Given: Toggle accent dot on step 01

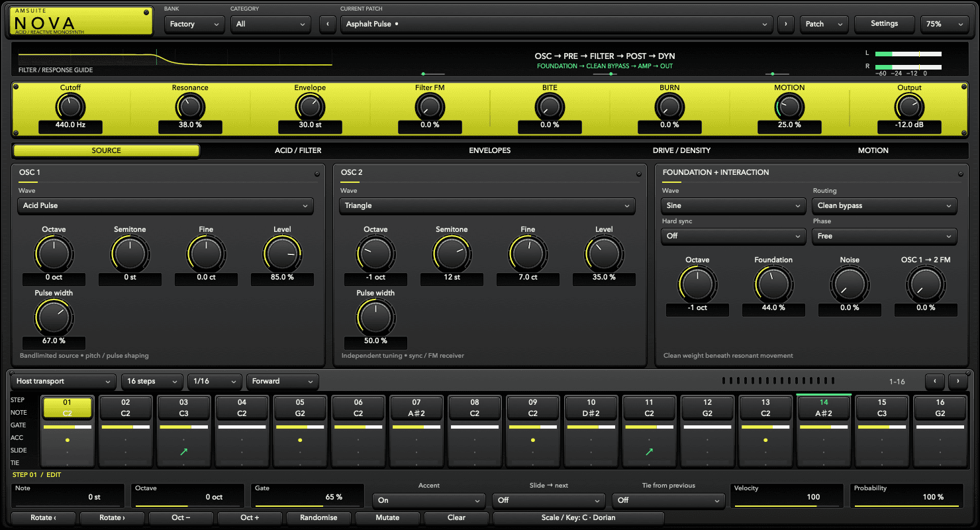Looking at the screenshot, I should [67, 440].
